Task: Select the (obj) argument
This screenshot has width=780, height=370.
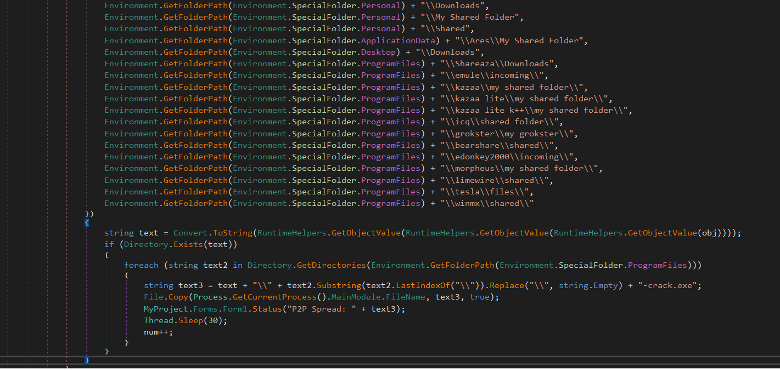Action: [710, 233]
